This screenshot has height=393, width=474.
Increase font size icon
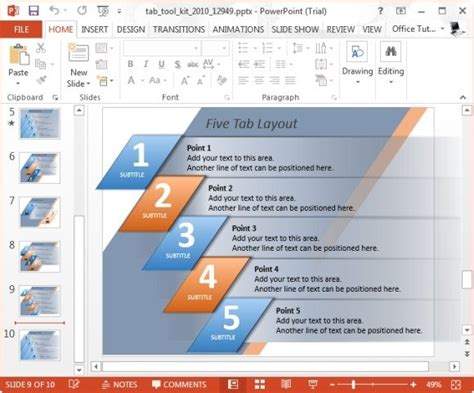(x=185, y=80)
